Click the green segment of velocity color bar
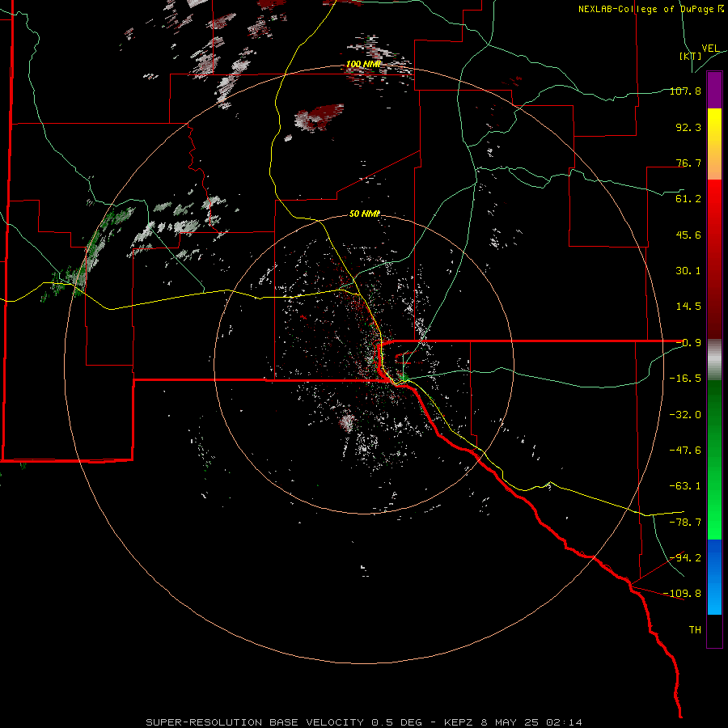 [714, 459]
